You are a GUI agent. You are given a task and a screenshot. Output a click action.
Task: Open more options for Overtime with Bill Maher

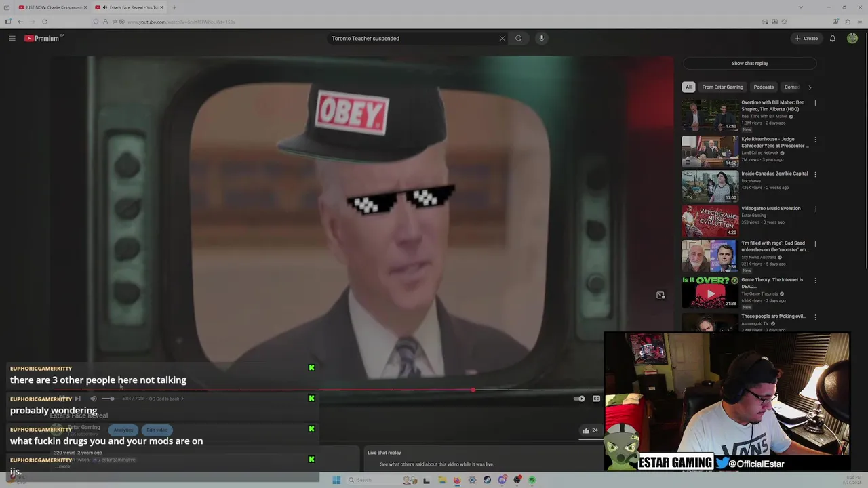tap(815, 103)
